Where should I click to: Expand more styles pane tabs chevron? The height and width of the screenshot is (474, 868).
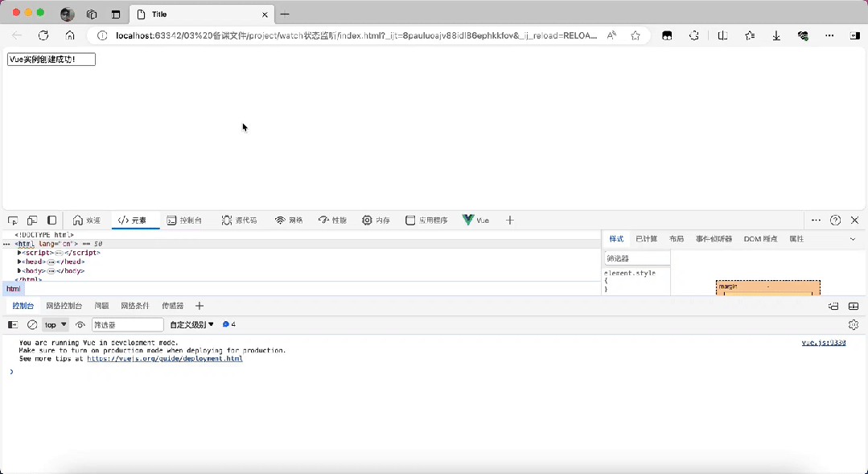[x=853, y=239]
